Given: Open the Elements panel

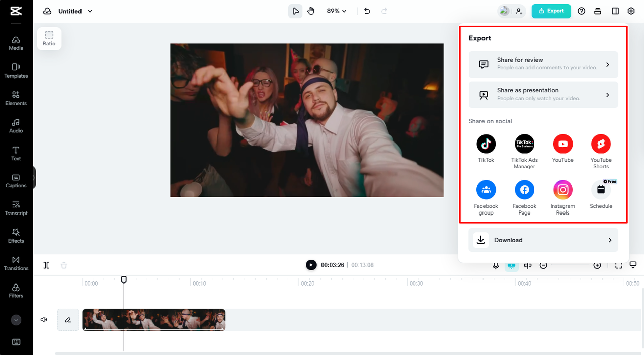Looking at the screenshot, I should coord(16,99).
